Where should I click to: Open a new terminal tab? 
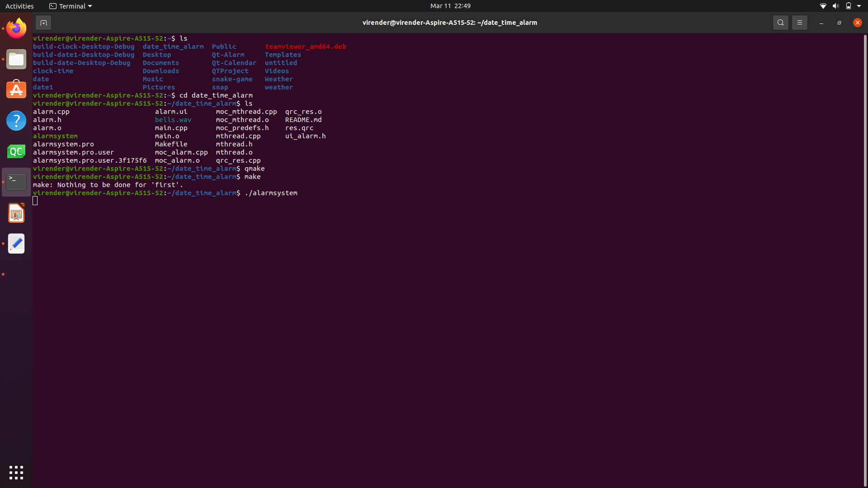[43, 22]
